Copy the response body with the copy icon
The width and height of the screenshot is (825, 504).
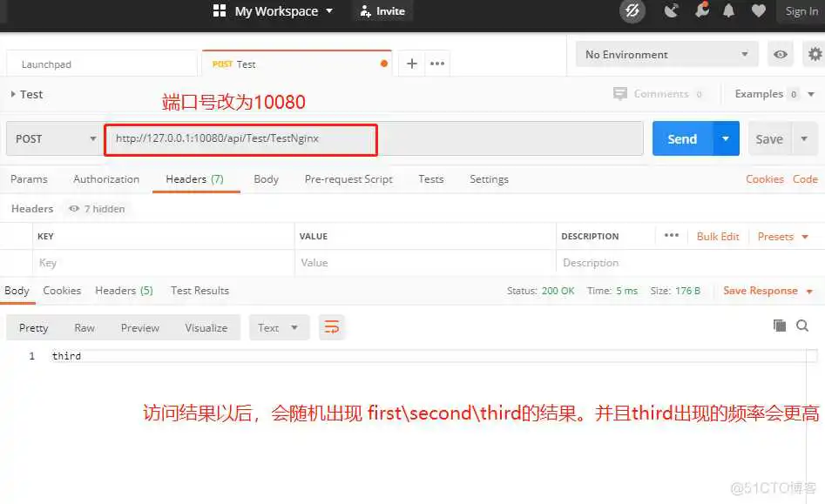[x=780, y=324]
